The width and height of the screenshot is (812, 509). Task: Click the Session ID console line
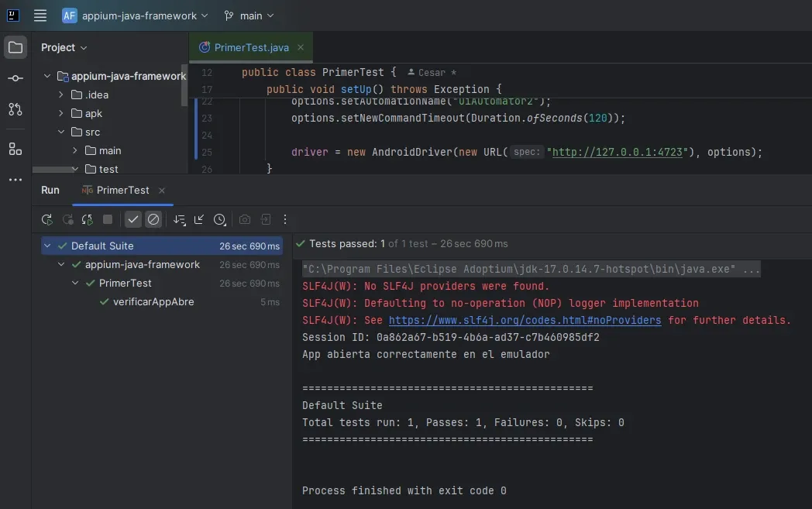point(450,337)
